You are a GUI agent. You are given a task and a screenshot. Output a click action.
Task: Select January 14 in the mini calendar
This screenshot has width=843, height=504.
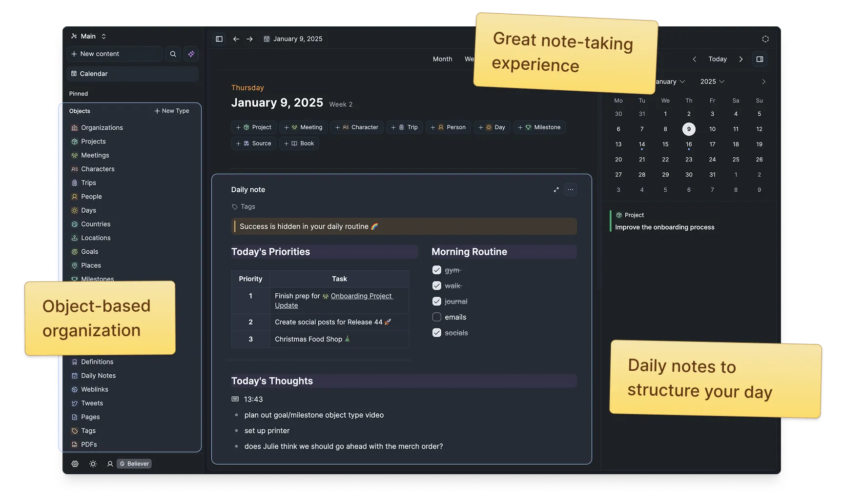pos(642,144)
